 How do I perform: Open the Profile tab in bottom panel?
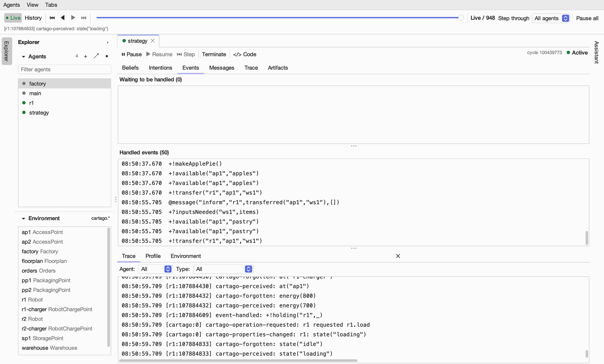pyautogui.click(x=153, y=256)
